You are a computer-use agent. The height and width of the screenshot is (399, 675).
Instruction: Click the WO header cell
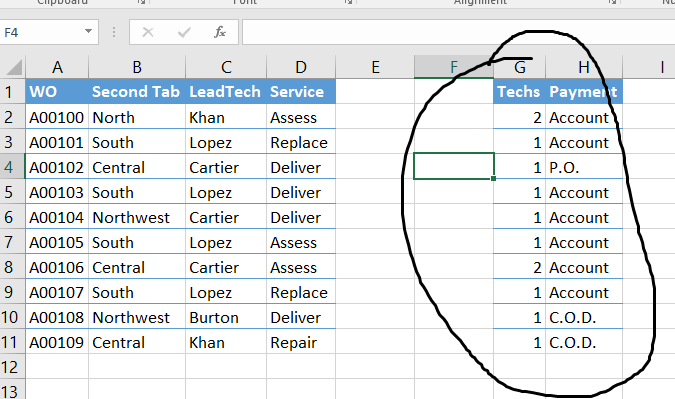point(57,92)
